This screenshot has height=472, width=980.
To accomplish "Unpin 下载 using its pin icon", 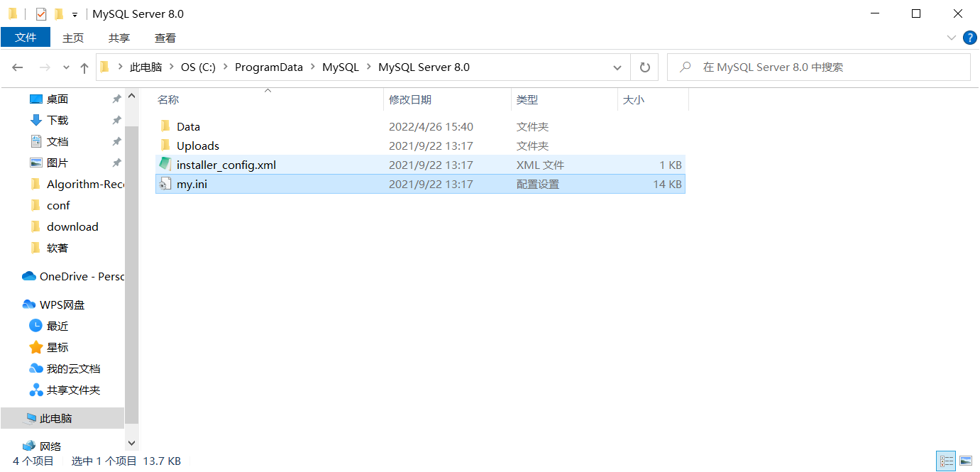I will [116, 121].
